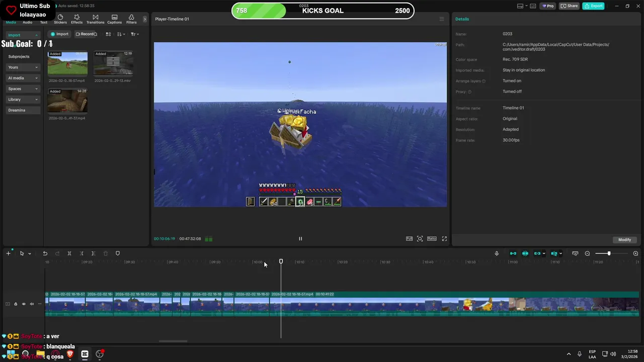The image size is (644, 362).
Task: Open the layout switcher dropdown in title bar
Action: (522, 6)
